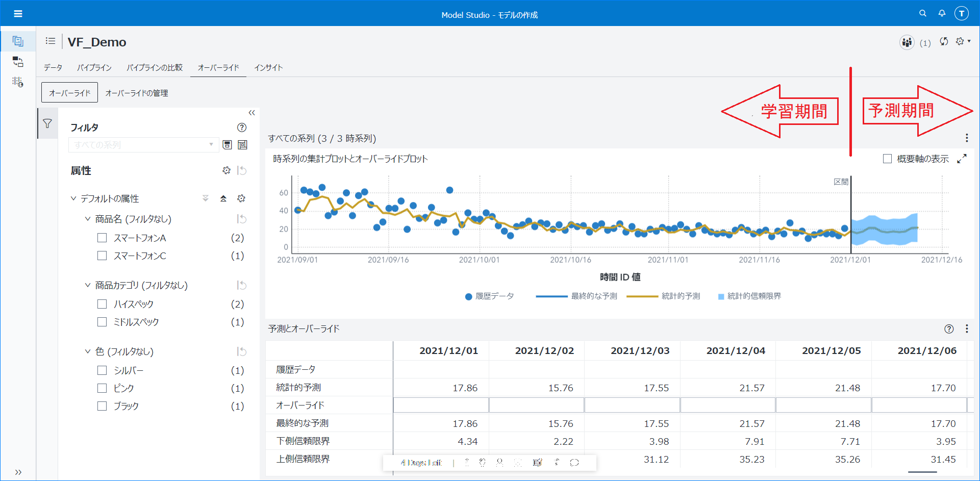Open the すべての系列 more options menu

tap(967, 138)
